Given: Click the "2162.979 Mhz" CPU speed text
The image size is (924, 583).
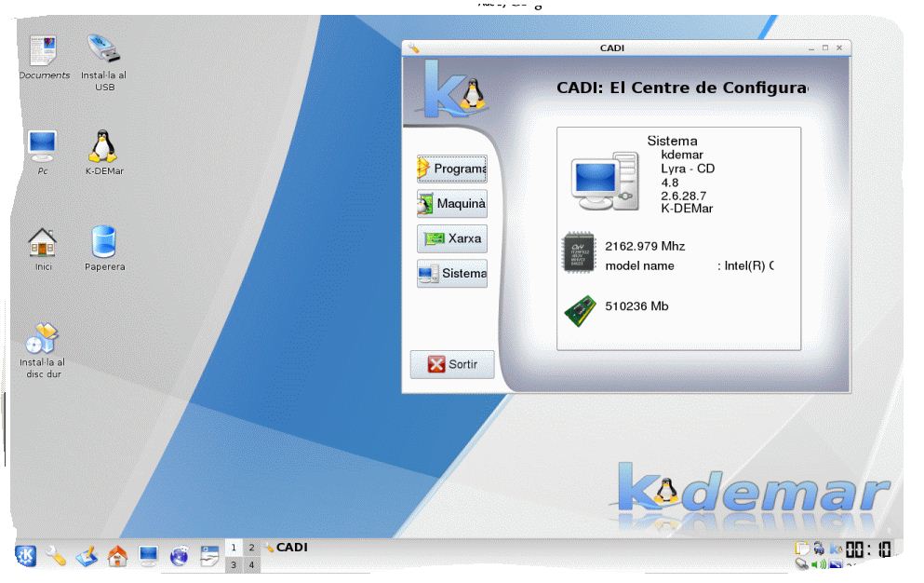Looking at the screenshot, I should click(x=645, y=246).
